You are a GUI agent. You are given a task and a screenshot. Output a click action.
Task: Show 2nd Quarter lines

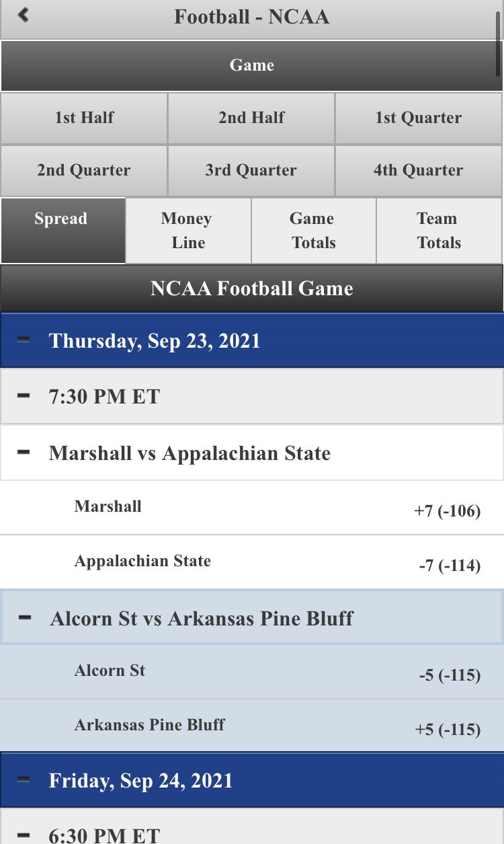point(84,170)
